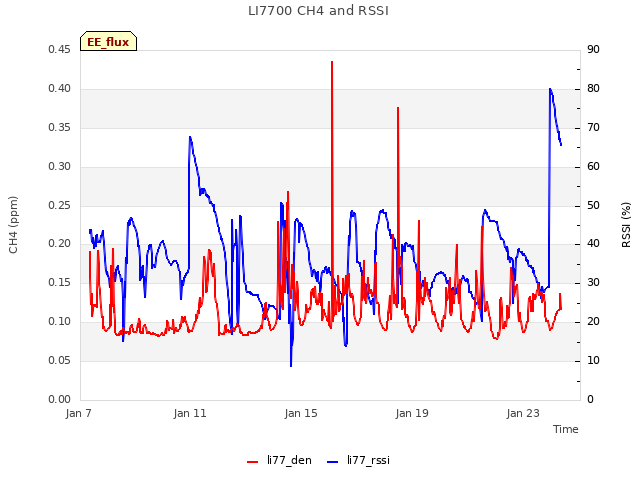Click the 40 right axis value
640x480 pixels.
[593, 244]
